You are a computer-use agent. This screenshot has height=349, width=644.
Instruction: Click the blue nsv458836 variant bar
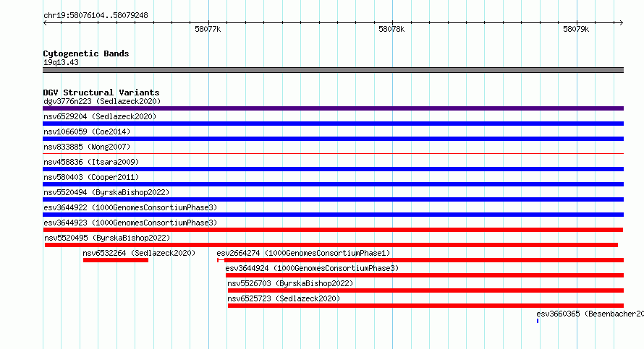333,169
